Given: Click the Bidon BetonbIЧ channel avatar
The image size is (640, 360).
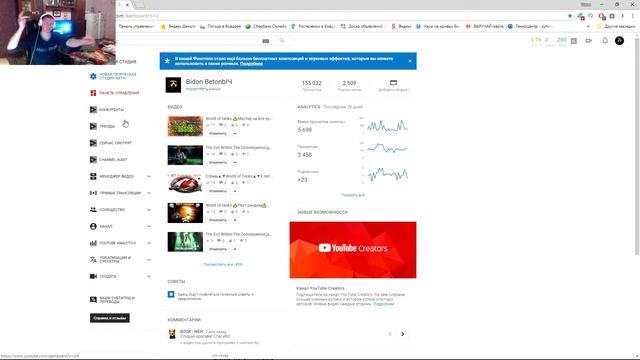Looking at the screenshot, I should click(x=173, y=85).
